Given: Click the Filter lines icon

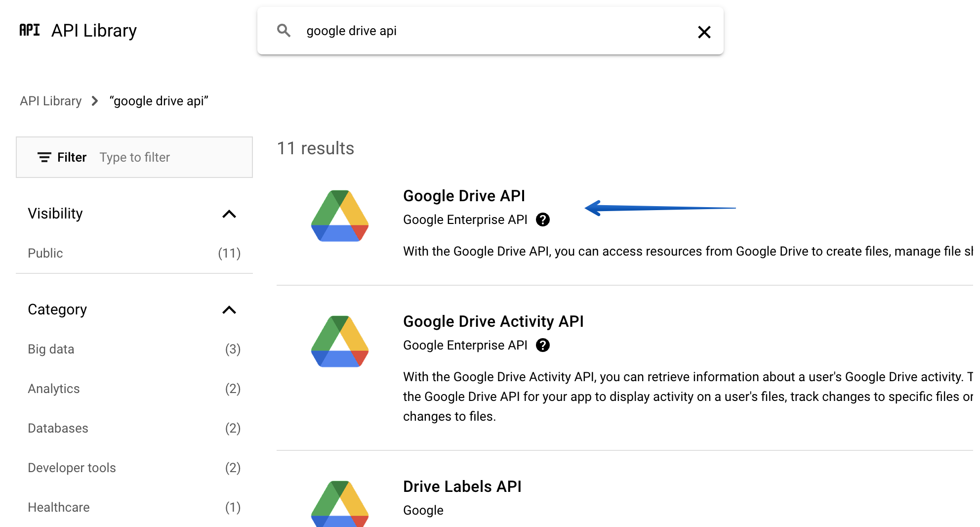Looking at the screenshot, I should 44,157.
